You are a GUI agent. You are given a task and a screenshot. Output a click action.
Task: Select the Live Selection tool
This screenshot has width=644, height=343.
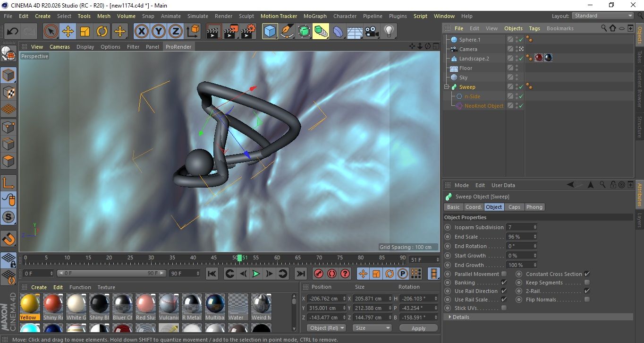[x=51, y=32]
